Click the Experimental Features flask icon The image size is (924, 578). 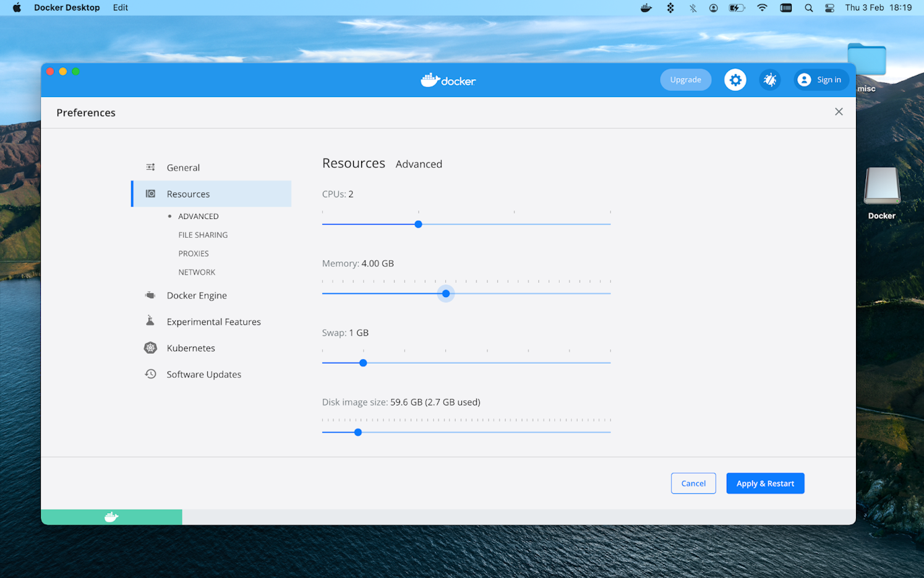(150, 321)
